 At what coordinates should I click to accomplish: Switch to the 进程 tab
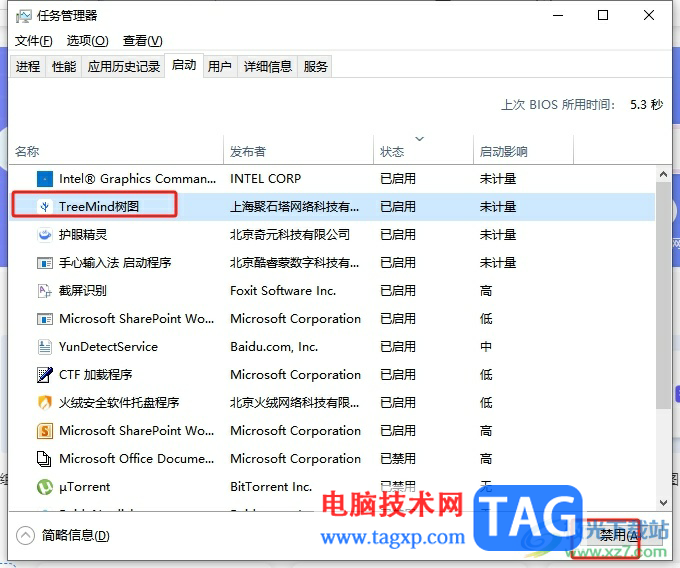click(28, 67)
